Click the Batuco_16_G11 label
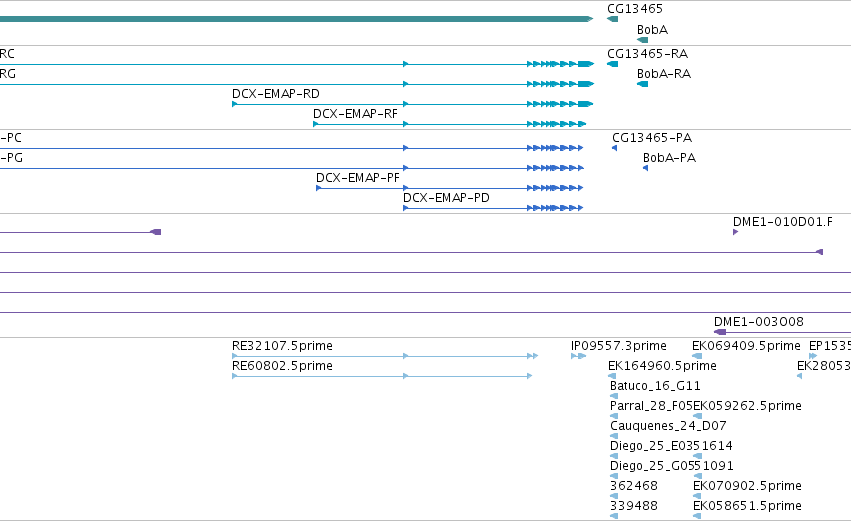Image resolution: width=851 pixels, height=521 pixels. click(655, 386)
